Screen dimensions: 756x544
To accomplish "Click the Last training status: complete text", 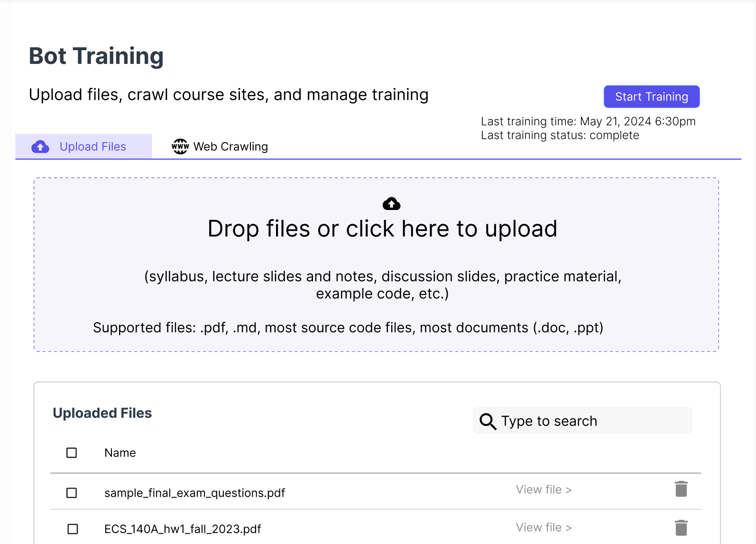I will pos(560,135).
